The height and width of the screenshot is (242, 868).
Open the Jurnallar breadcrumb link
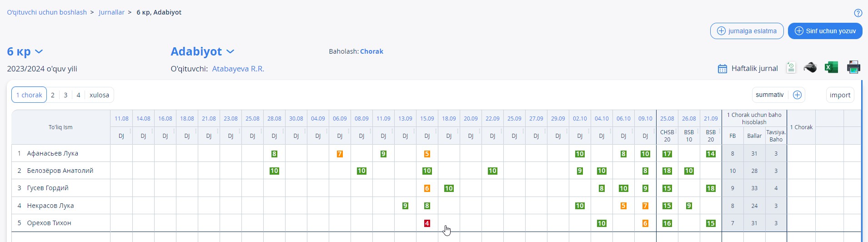pyautogui.click(x=111, y=12)
